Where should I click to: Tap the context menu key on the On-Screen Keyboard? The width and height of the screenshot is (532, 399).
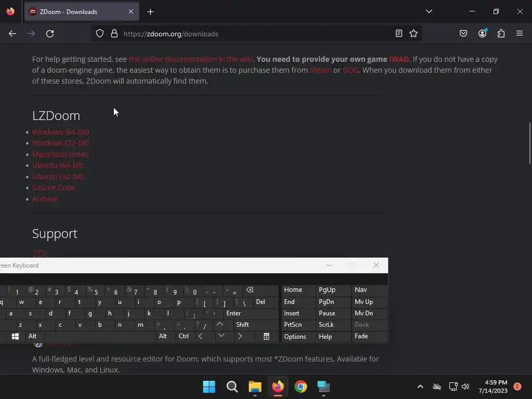(267, 336)
